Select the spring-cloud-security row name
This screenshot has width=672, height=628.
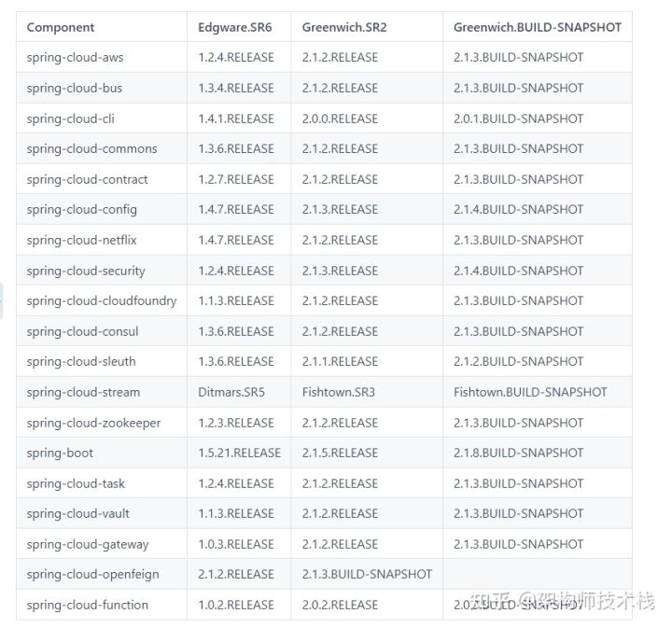[86, 271]
